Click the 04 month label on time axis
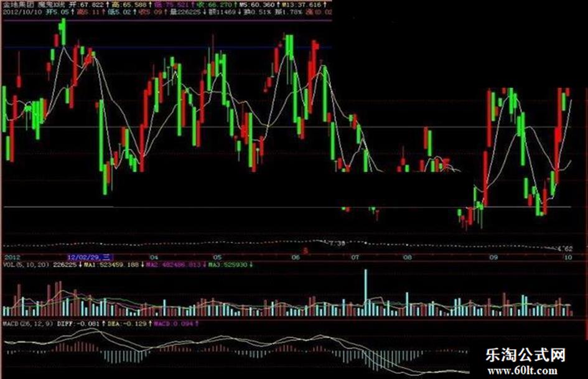The image size is (588, 379). point(153,258)
